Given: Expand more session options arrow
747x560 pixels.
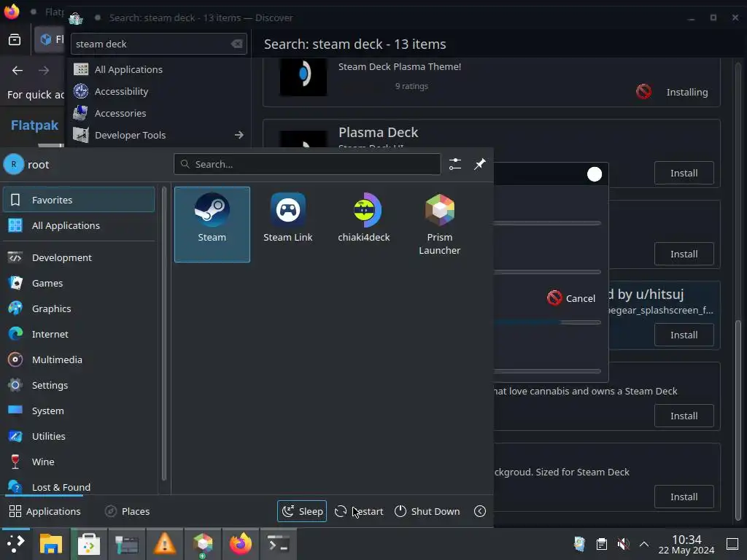Looking at the screenshot, I should click(x=480, y=511).
